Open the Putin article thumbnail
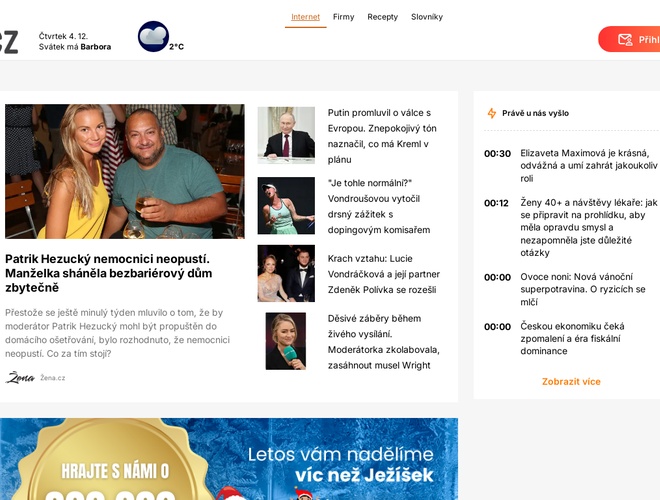This screenshot has height=500, width=660. [x=286, y=135]
